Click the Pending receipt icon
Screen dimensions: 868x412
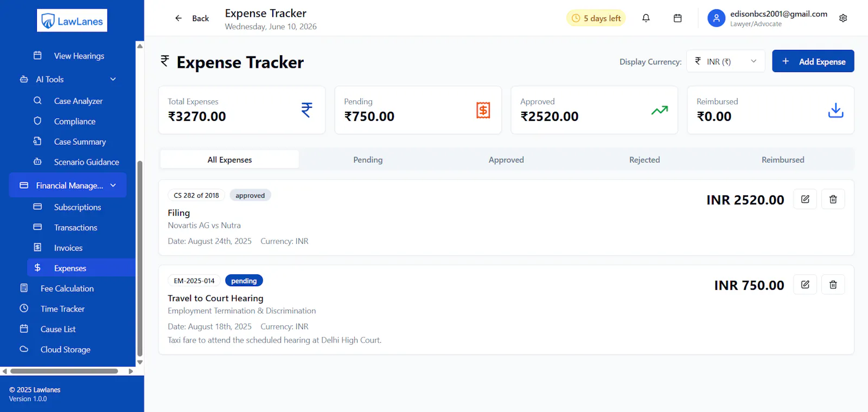click(x=483, y=110)
